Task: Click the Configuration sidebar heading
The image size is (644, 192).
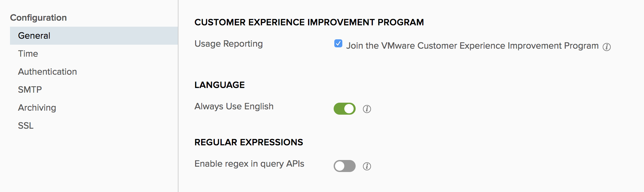Action: [38, 18]
